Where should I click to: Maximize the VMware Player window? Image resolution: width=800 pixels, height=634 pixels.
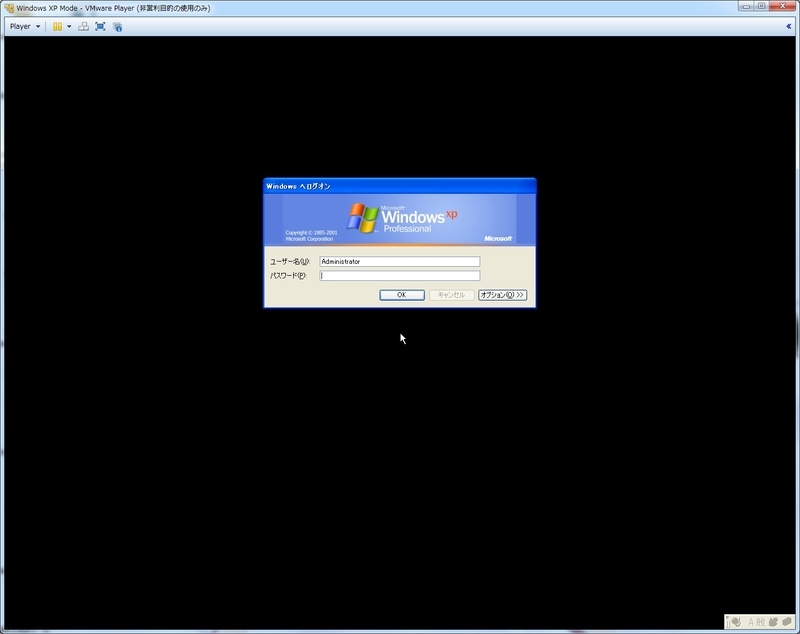[761, 6]
